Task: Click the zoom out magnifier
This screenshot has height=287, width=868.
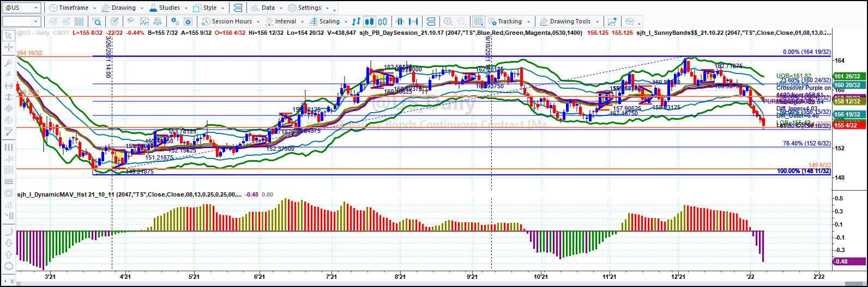Action: [x=462, y=21]
